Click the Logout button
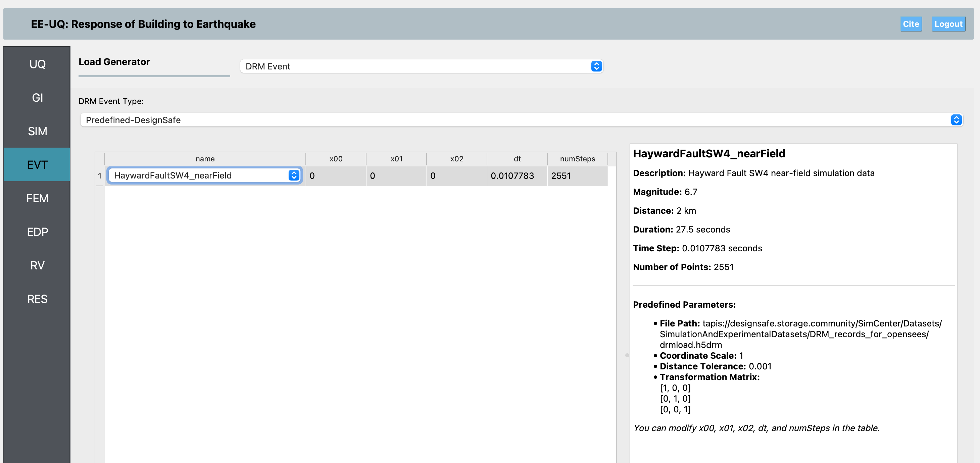This screenshot has height=463, width=980. tap(948, 24)
